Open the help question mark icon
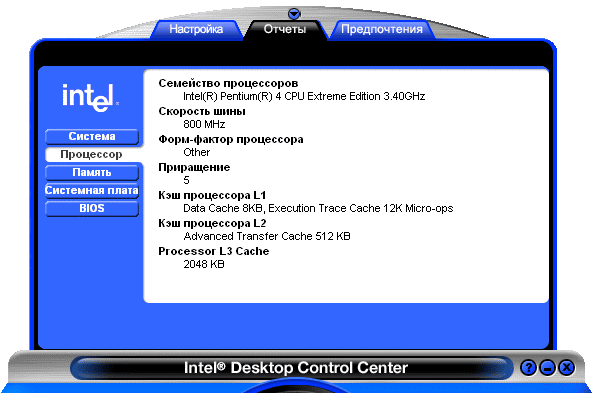 (528, 367)
